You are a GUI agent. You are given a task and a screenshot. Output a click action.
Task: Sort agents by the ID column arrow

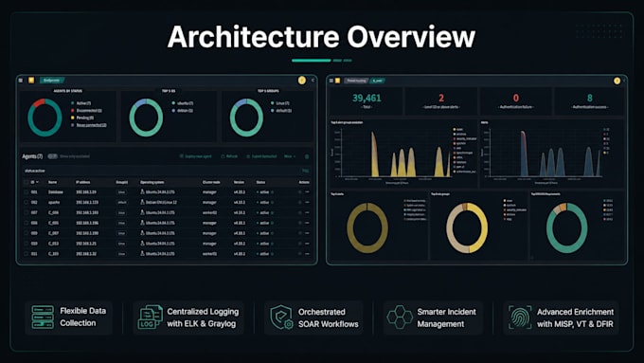(x=38, y=182)
